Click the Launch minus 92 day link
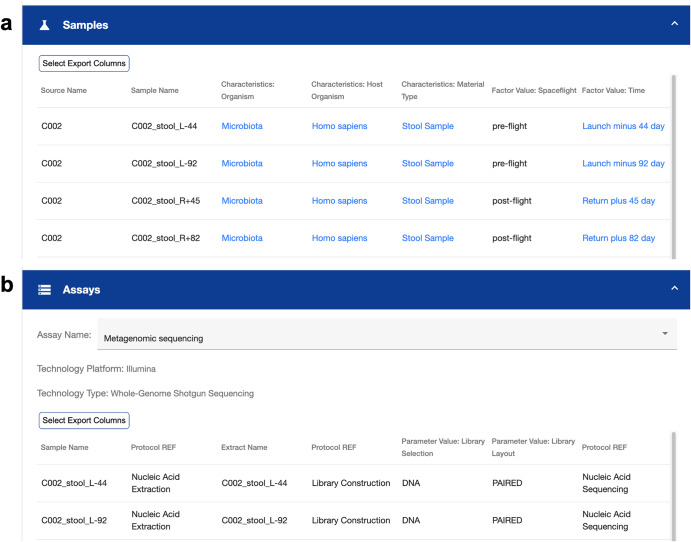 [623, 163]
